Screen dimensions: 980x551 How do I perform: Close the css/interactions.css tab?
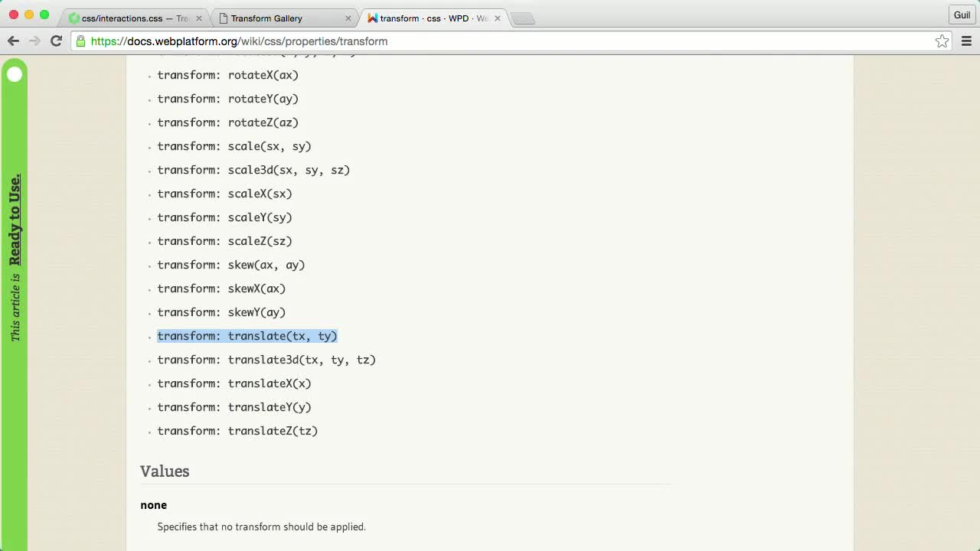199,18
